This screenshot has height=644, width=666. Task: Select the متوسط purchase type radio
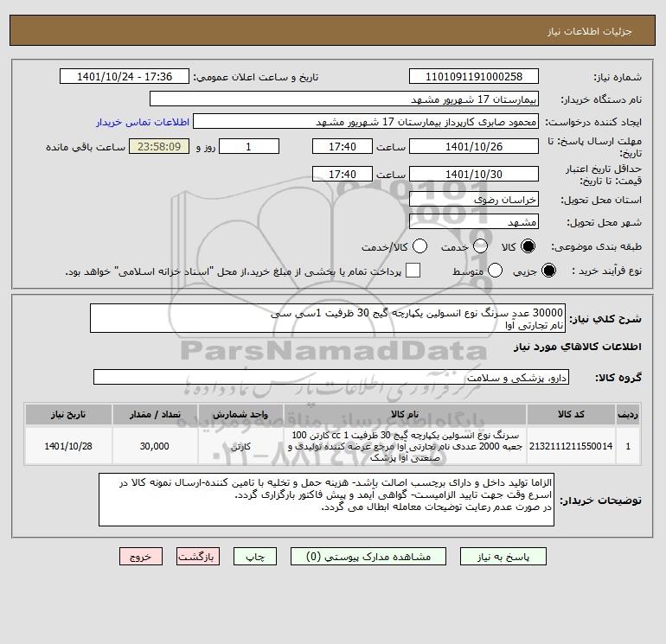pyautogui.click(x=496, y=271)
